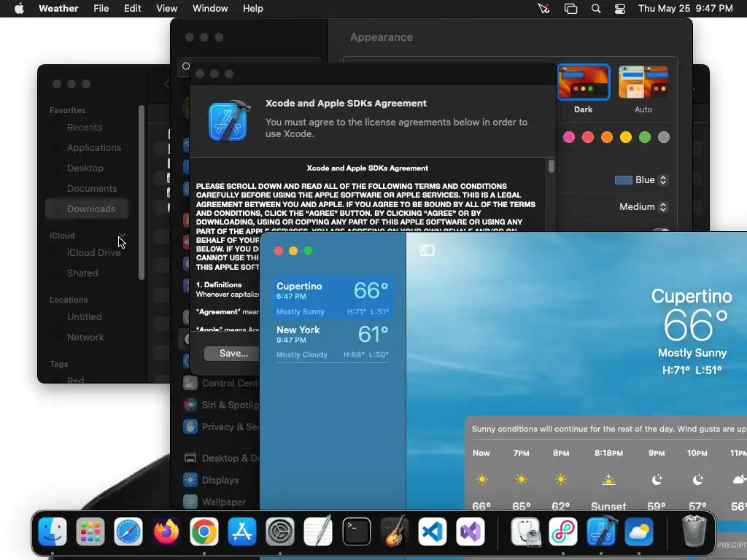Select Downloads in Finder sidebar
The height and width of the screenshot is (560, 747).
coord(87,209)
